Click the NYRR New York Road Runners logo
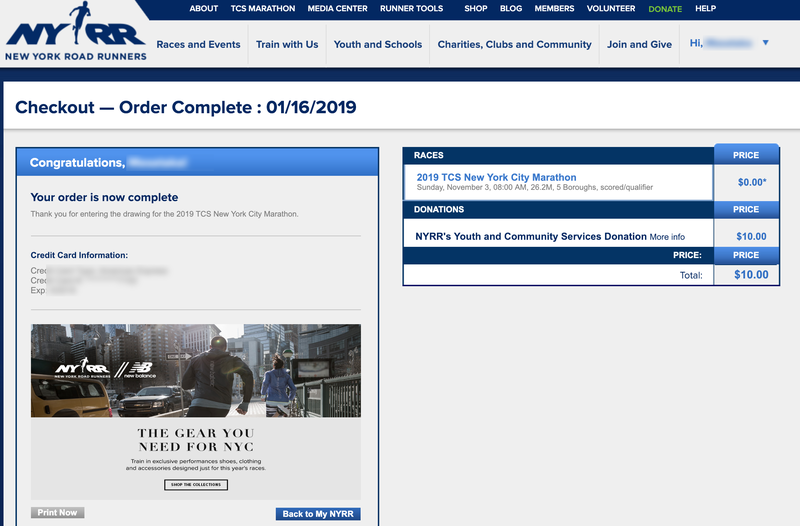The image size is (800, 526). [76, 32]
